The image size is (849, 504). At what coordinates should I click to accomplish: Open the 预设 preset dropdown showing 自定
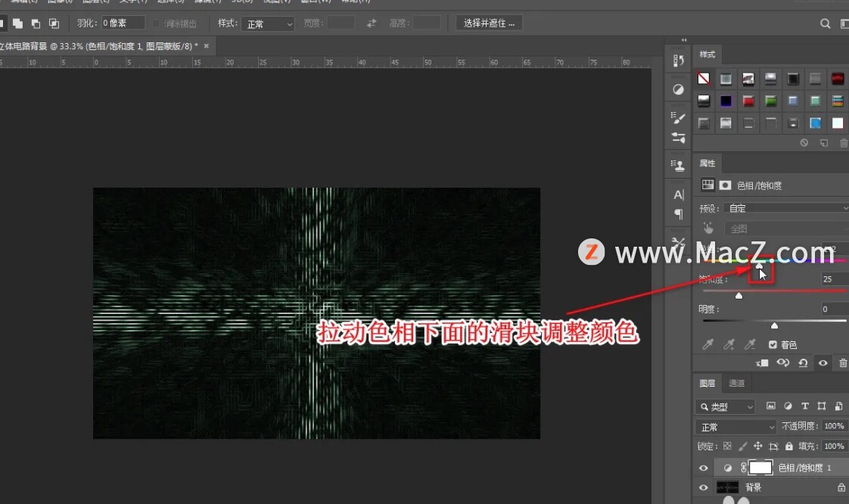pos(786,208)
